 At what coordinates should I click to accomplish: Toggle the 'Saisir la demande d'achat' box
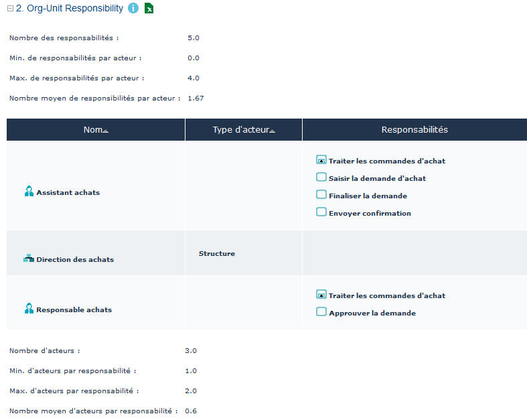tap(321, 178)
